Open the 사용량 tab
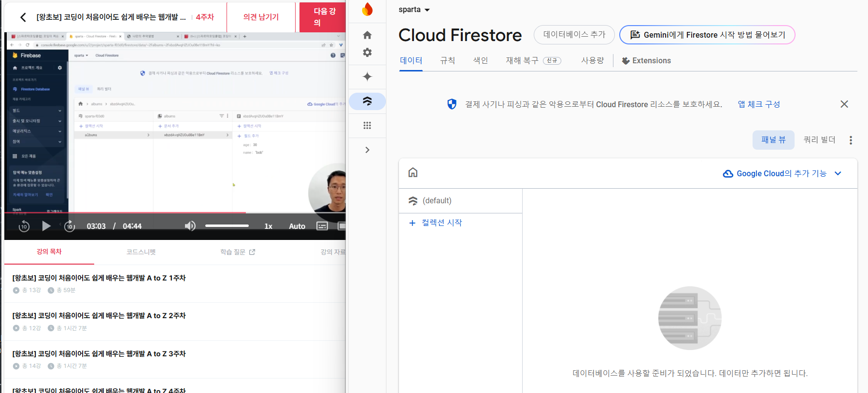Image resolution: width=868 pixels, height=393 pixels. point(593,60)
